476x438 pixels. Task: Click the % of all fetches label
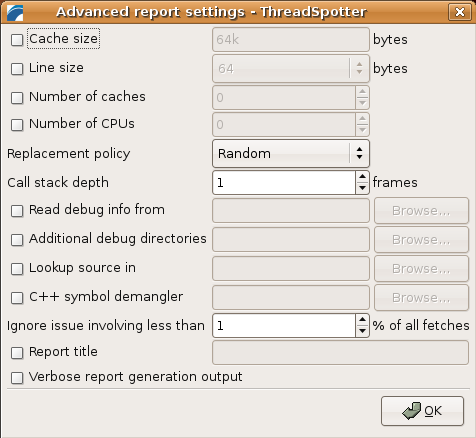pos(421,325)
